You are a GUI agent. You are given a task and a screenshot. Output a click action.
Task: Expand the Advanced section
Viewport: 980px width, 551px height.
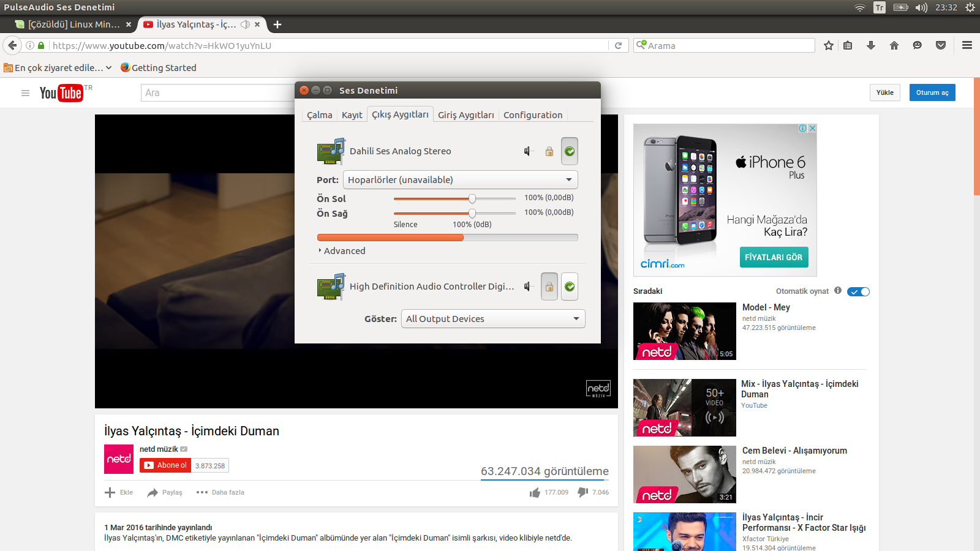pyautogui.click(x=342, y=251)
